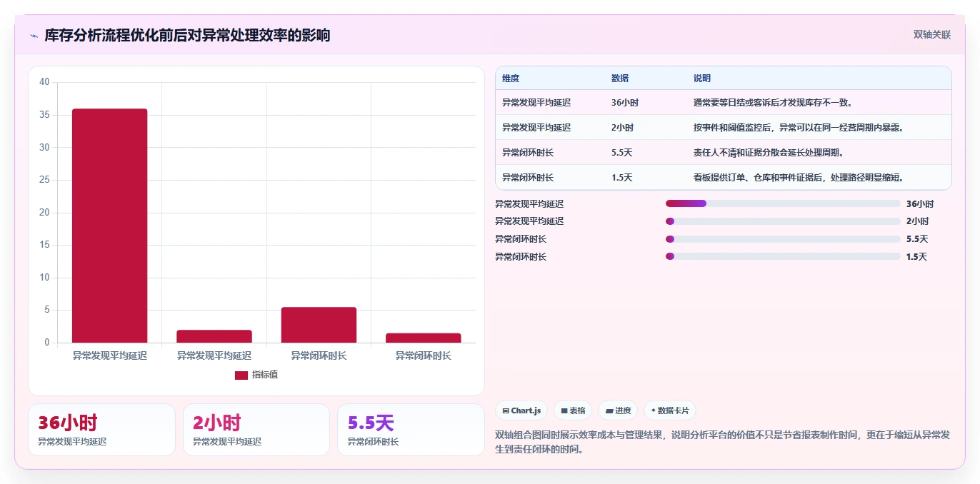Open the 5.5天 data card

point(411,430)
